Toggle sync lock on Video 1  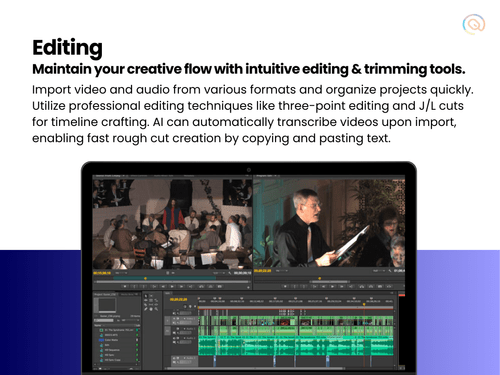click(x=179, y=319)
